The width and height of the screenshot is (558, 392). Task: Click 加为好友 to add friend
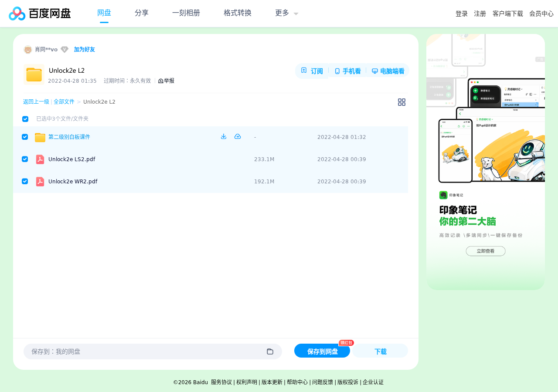point(84,50)
